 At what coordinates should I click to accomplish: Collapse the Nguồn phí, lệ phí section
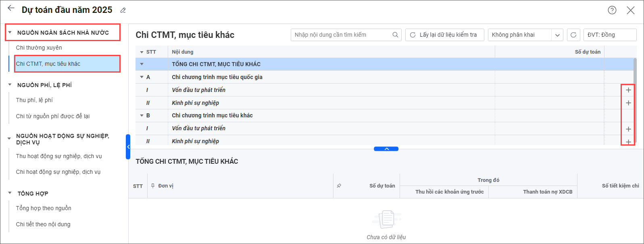tap(10, 85)
